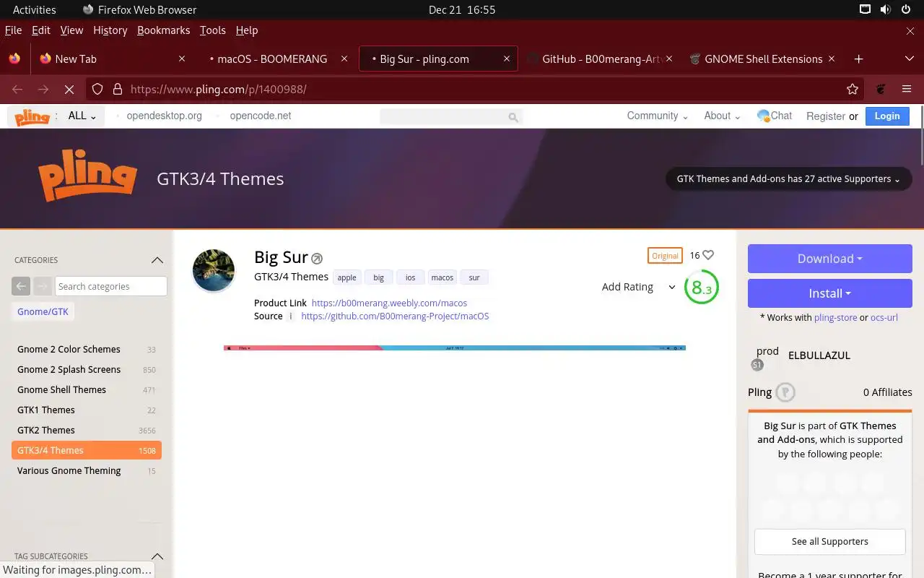Open the ALL category dropdown

click(82, 116)
